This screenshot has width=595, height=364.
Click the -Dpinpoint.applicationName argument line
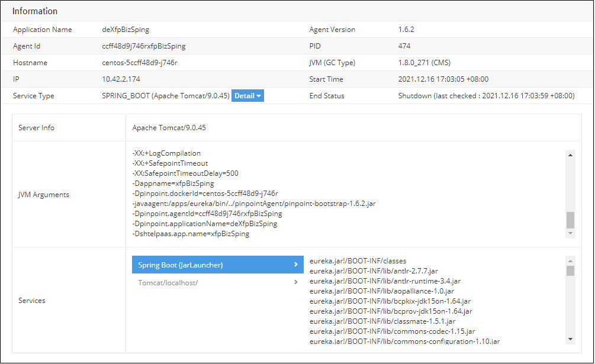click(x=204, y=224)
